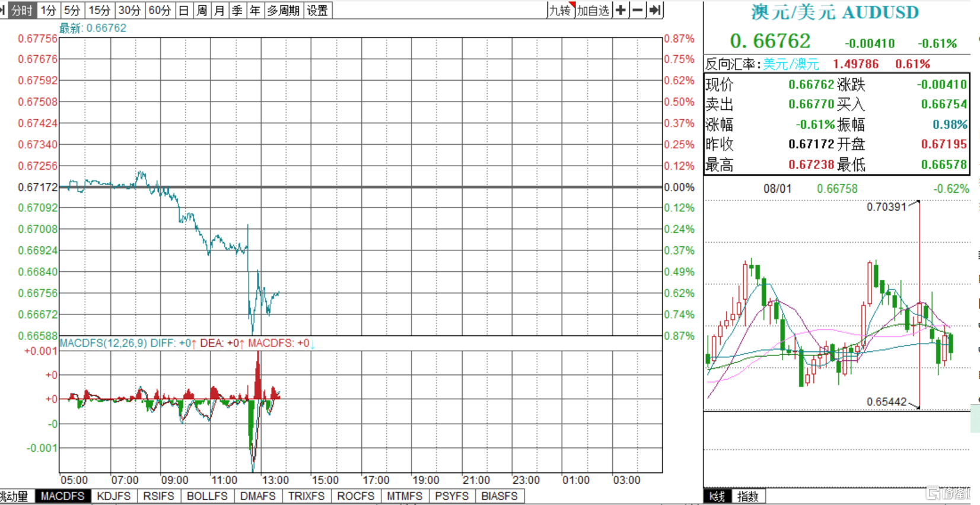Switch to the 季 quarterly chart
980x505 pixels.
tap(237, 10)
